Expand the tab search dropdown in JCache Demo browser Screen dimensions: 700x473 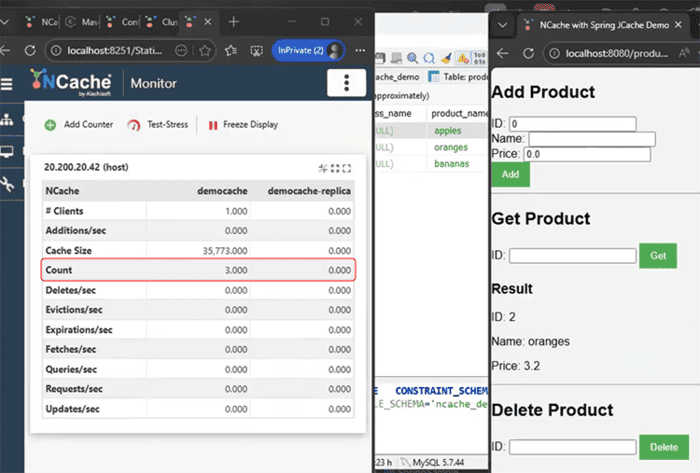(503, 25)
